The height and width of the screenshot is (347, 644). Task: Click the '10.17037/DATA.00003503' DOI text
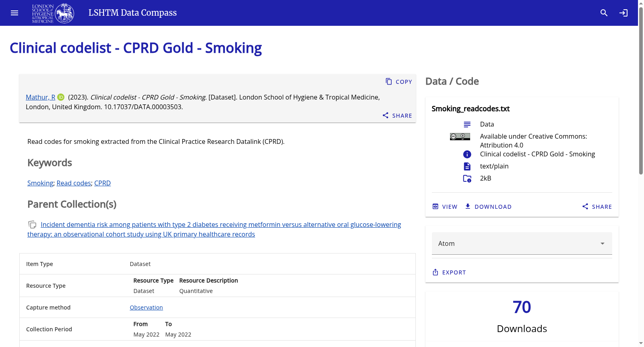click(143, 107)
